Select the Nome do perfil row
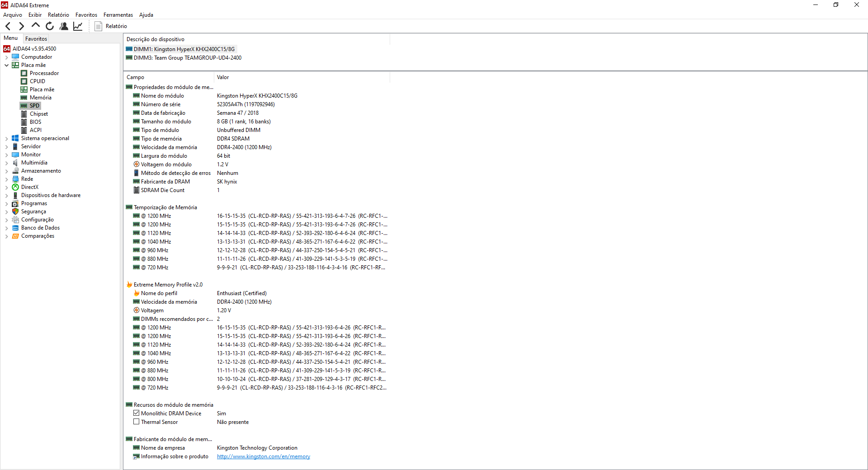Viewport: 868px width, 470px height. 257,293
